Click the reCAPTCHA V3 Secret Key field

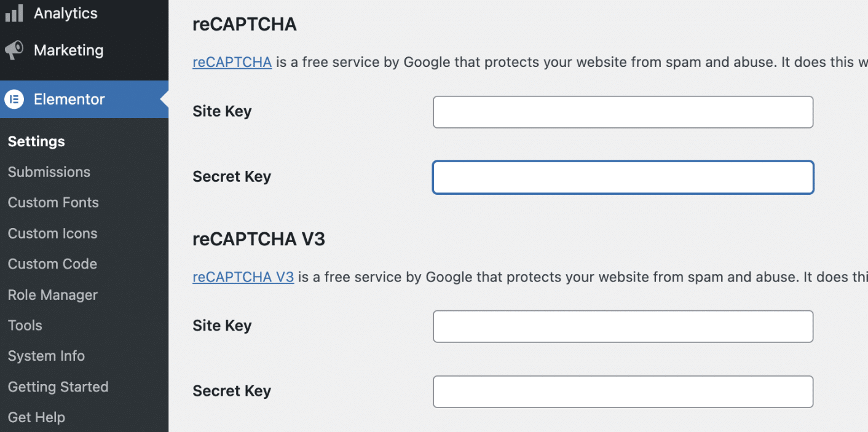(623, 391)
